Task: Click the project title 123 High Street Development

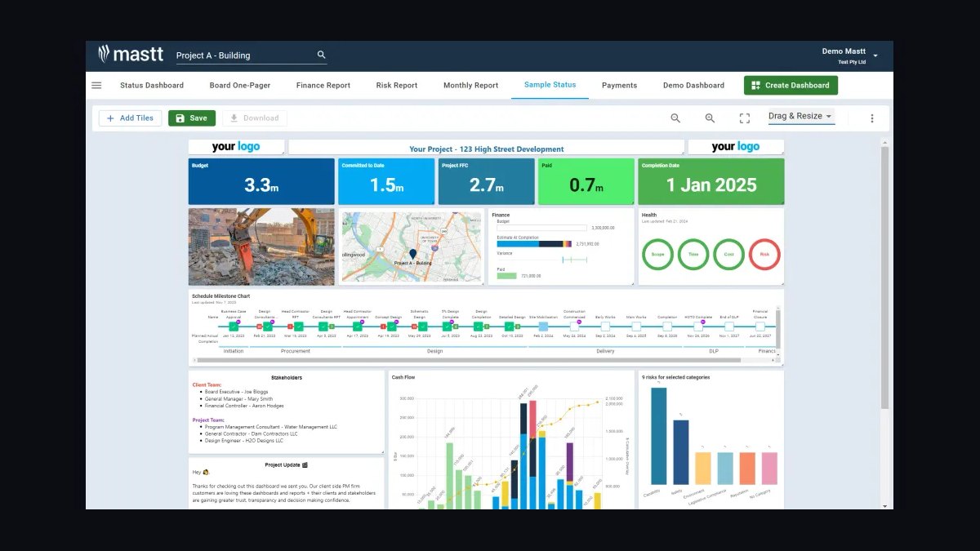Action: [x=486, y=149]
